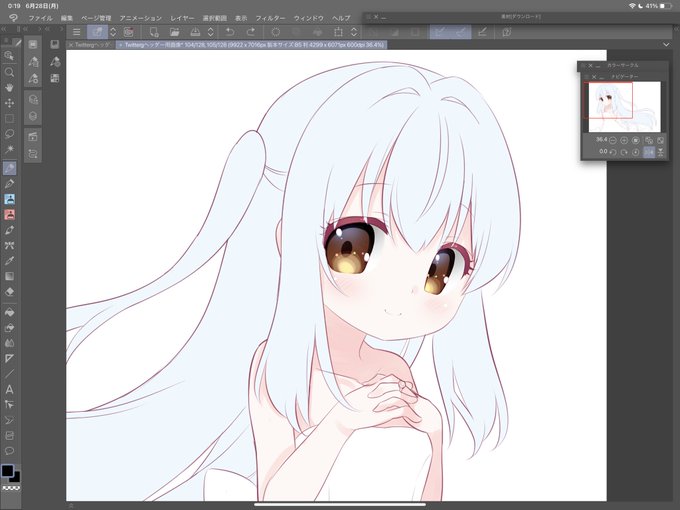Click the Save icon in command bar

pyautogui.click(x=195, y=32)
